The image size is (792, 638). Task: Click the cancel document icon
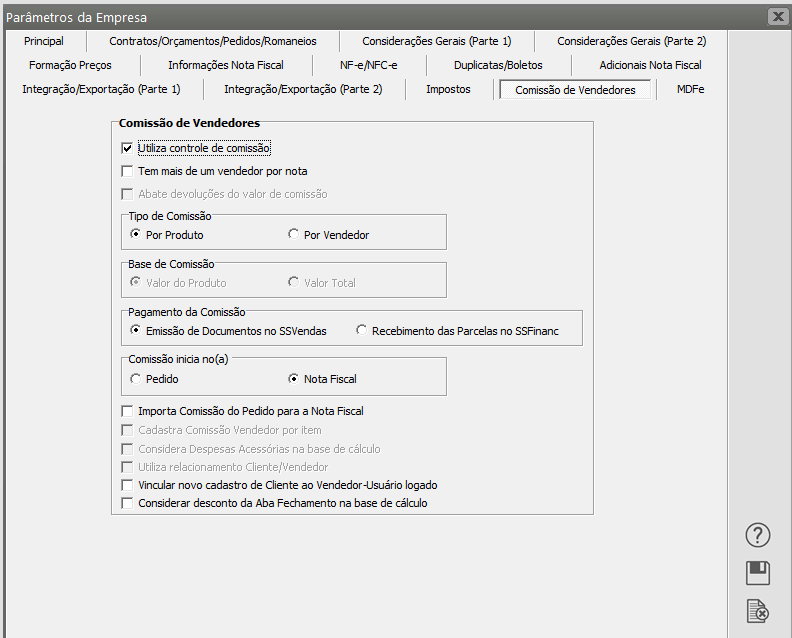pos(758,611)
